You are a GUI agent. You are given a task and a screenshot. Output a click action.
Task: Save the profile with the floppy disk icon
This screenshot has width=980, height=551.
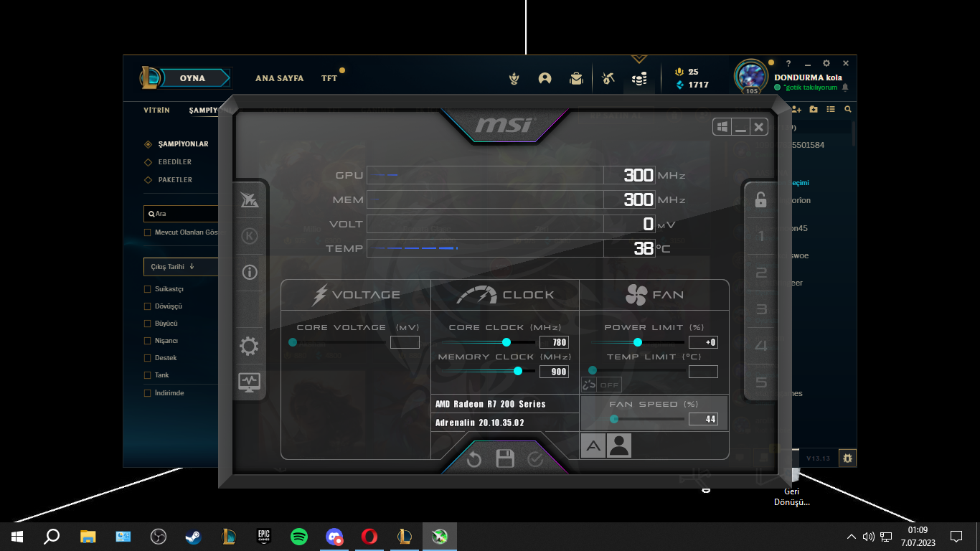coord(505,459)
